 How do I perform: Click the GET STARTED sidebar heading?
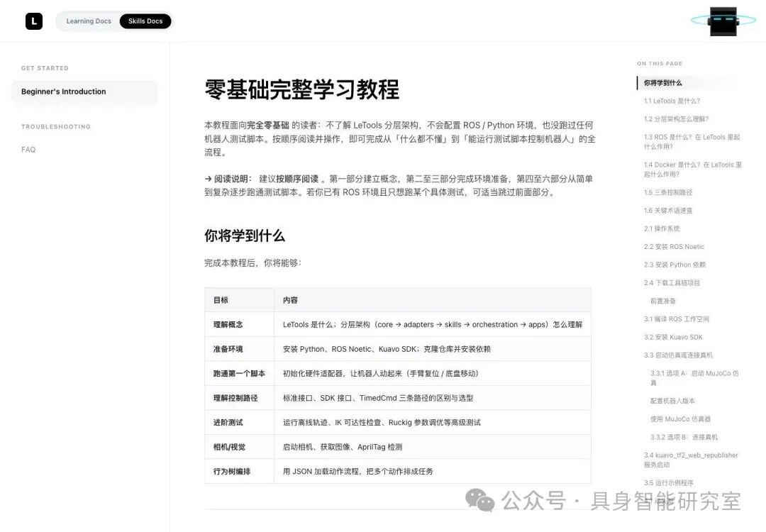click(45, 68)
